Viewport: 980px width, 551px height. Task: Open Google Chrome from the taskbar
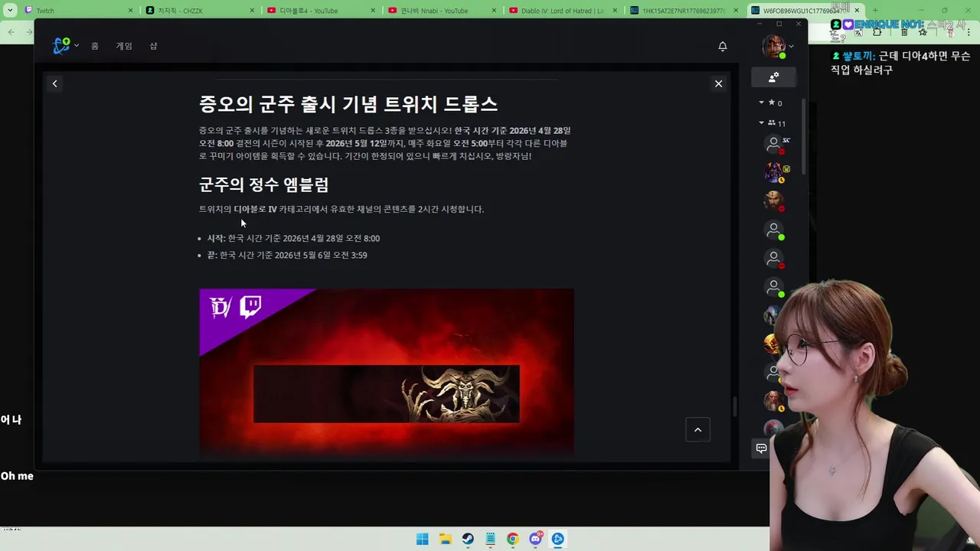(x=513, y=539)
